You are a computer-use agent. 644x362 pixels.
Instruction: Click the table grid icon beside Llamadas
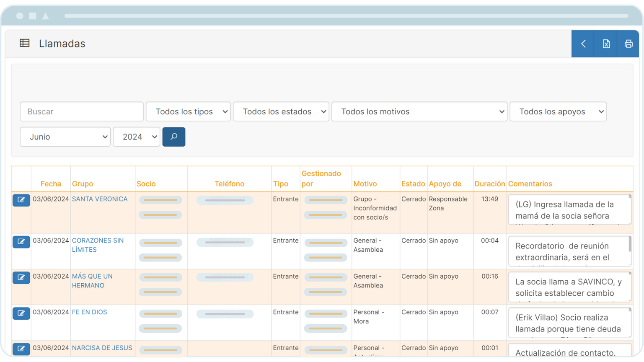(x=25, y=43)
